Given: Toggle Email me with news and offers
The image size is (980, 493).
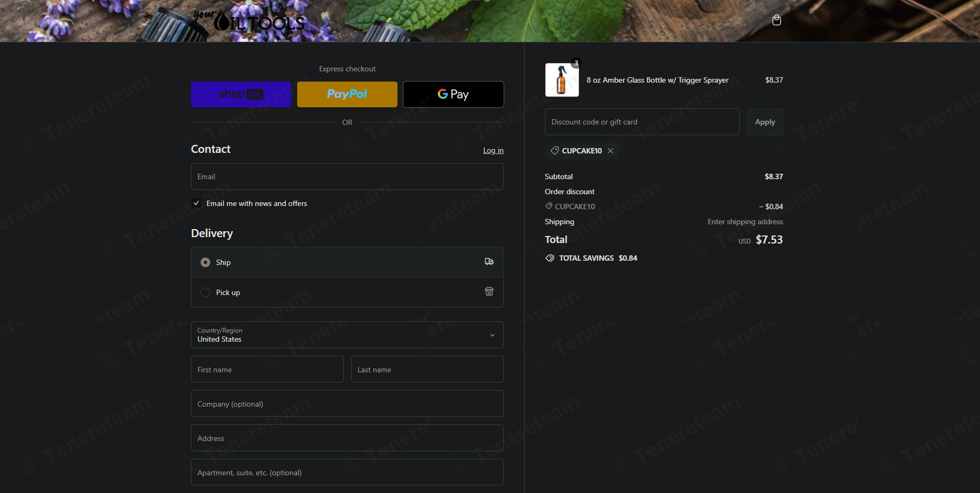Looking at the screenshot, I should [196, 203].
